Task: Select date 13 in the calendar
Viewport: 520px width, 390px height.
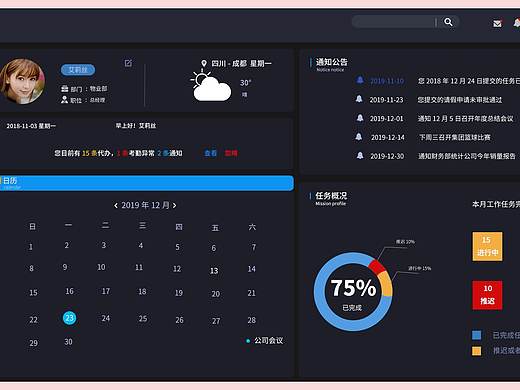Action: (214, 271)
